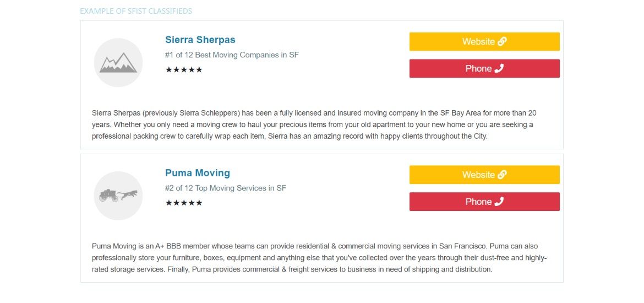Screen dimensions: 644x303
Task: Click the Example of SFist Classifieds heading
Action: (x=136, y=11)
